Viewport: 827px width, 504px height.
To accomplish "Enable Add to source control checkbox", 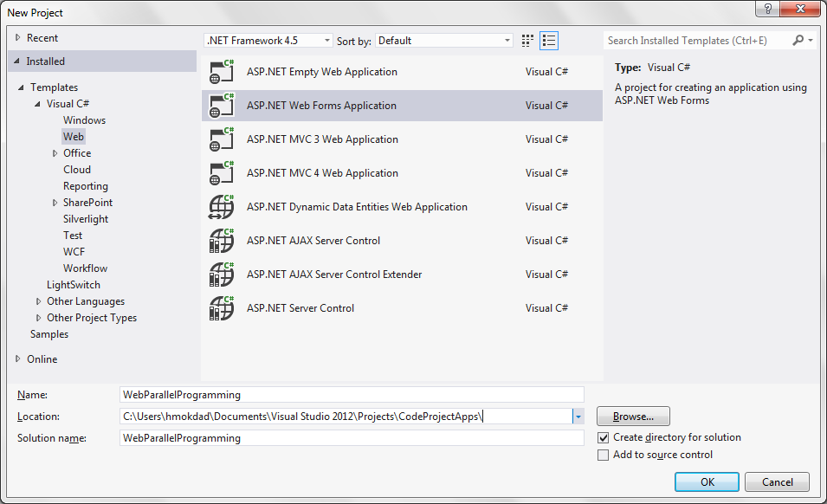I will coord(604,455).
